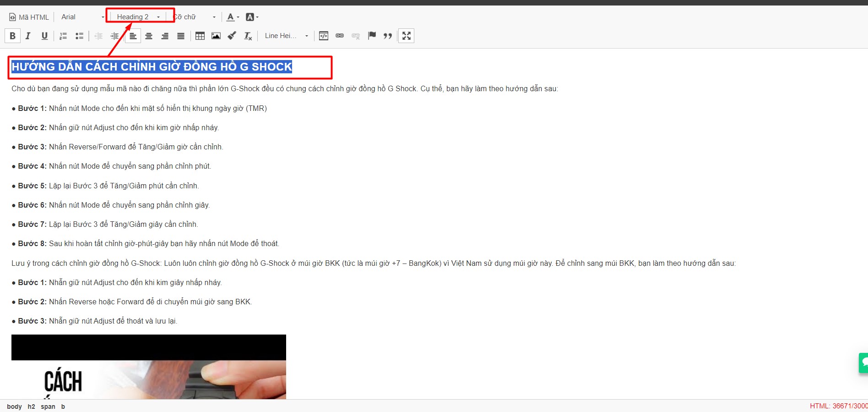The image size is (868, 412).
Task: Click the Bước 3 Reverse/Forward Tăng/Giảm giờ line
Action: (117, 147)
